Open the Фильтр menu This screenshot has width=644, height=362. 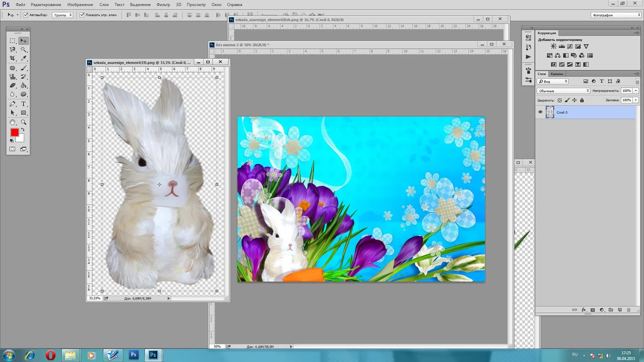(163, 5)
